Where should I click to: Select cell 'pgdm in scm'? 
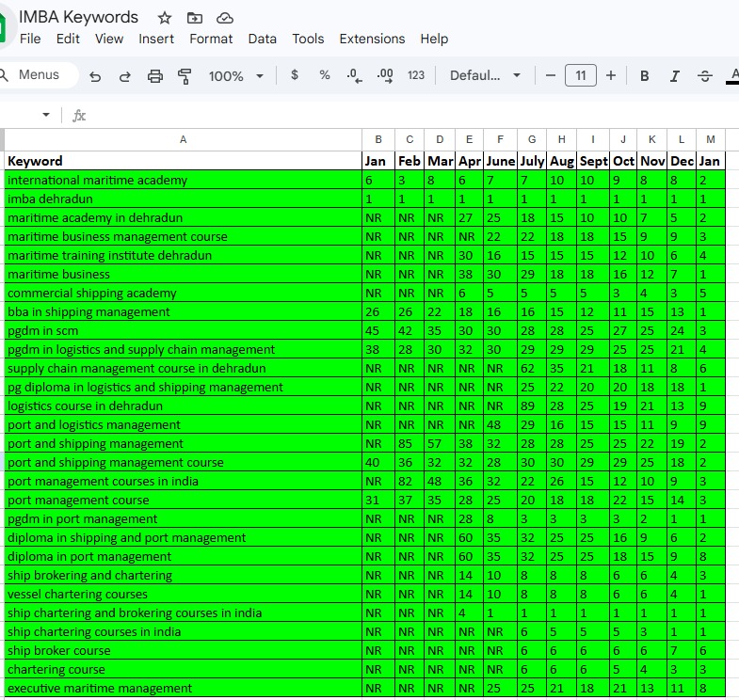tap(183, 330)
